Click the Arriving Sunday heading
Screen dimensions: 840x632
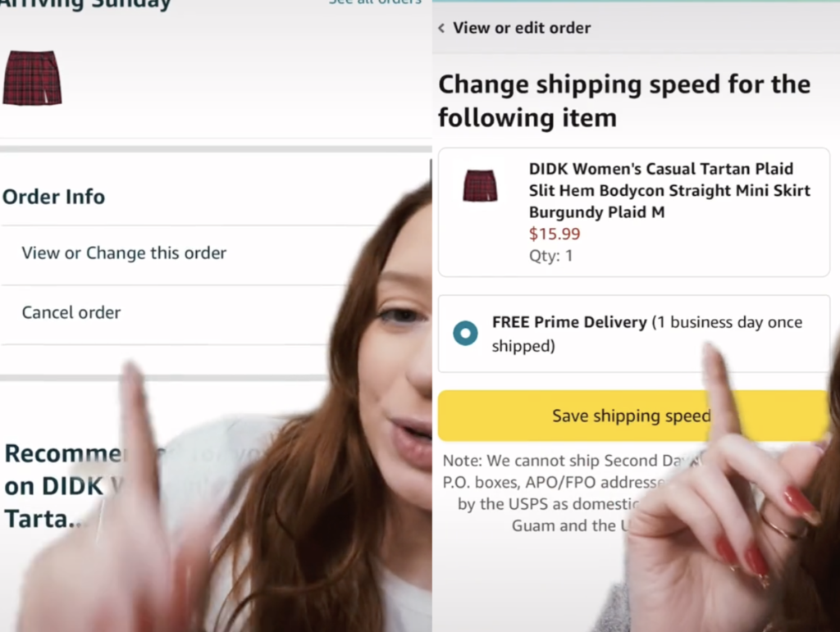click(85, 5)
